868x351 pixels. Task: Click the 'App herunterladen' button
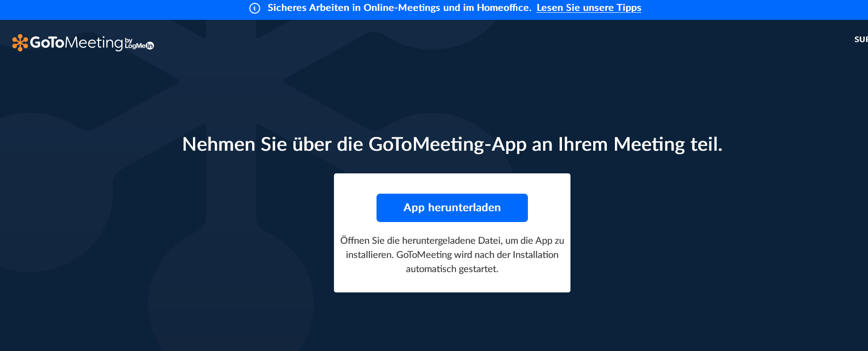coord(452,208)
